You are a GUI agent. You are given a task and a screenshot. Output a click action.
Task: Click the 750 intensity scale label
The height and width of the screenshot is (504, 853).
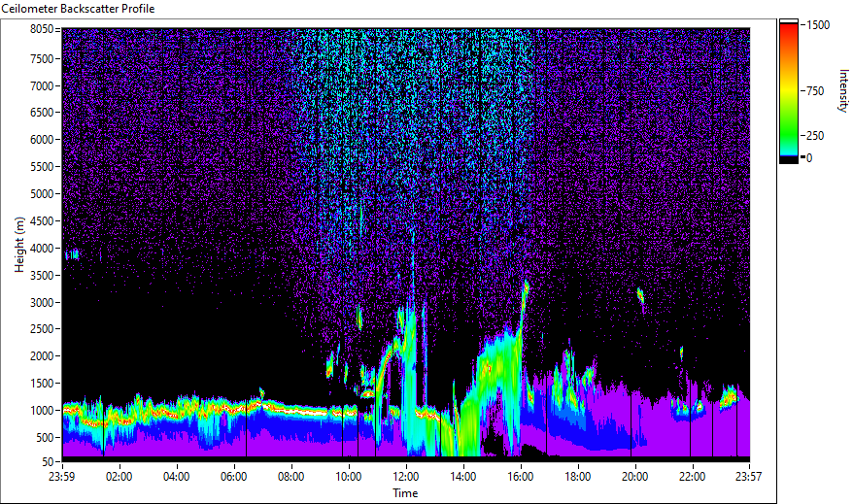[815, 91]
